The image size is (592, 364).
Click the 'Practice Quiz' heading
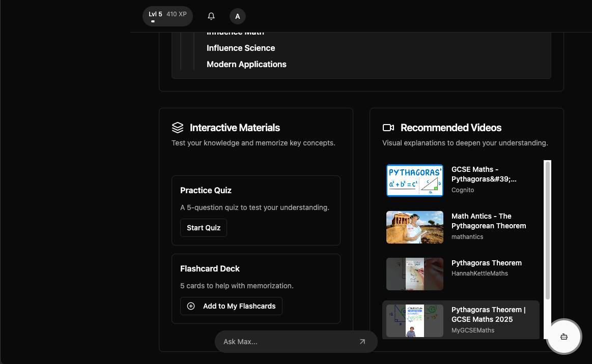206,191
